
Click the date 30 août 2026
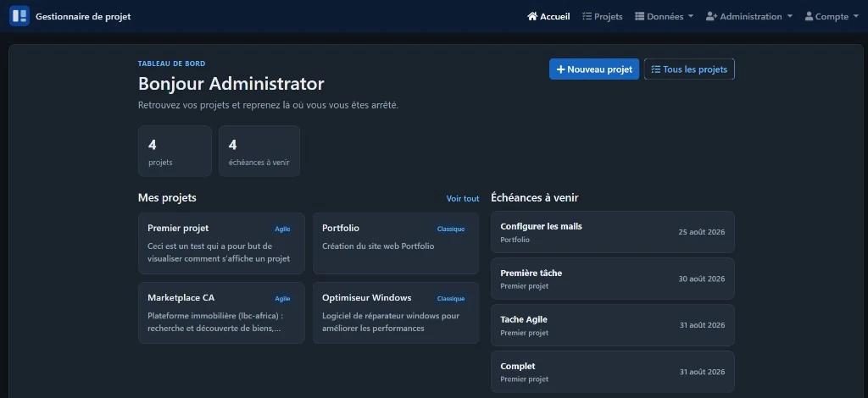[x=701, y=279]
